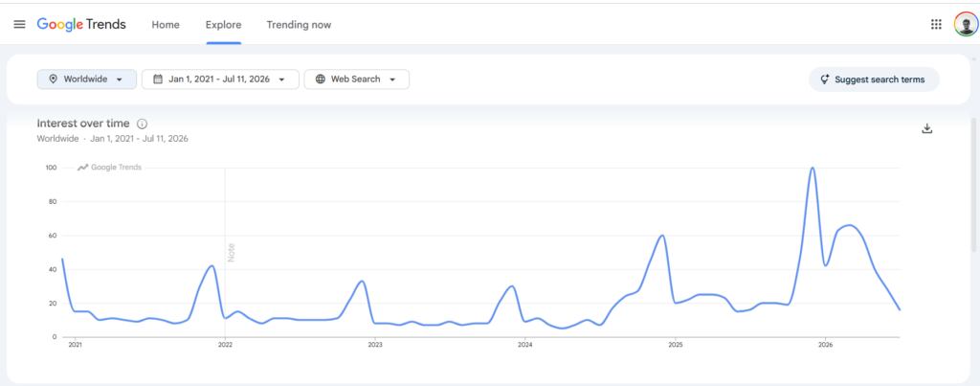Viewport: 980px width, 386px height.
Task: Click the 2024 x-axis label
Action: pyautogui.click(x=525, y=345)
